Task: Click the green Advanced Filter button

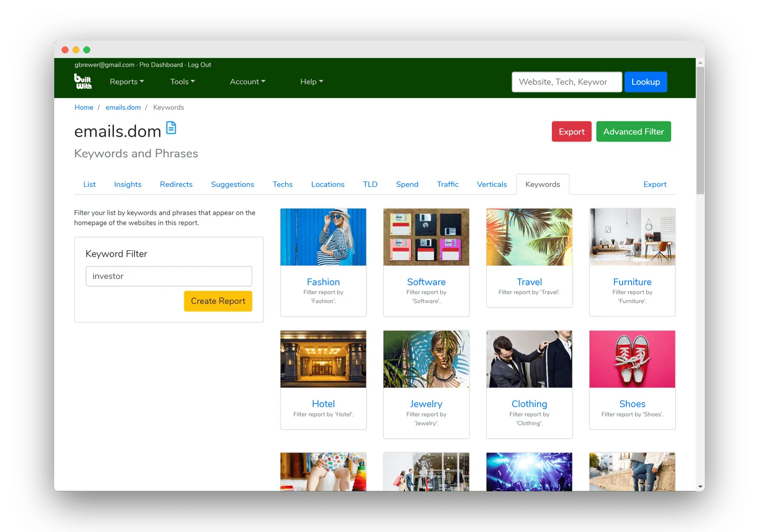Action: [633, 132]
